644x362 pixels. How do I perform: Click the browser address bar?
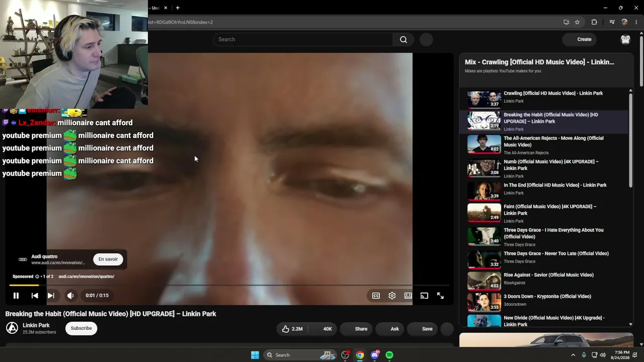point(352,22)
